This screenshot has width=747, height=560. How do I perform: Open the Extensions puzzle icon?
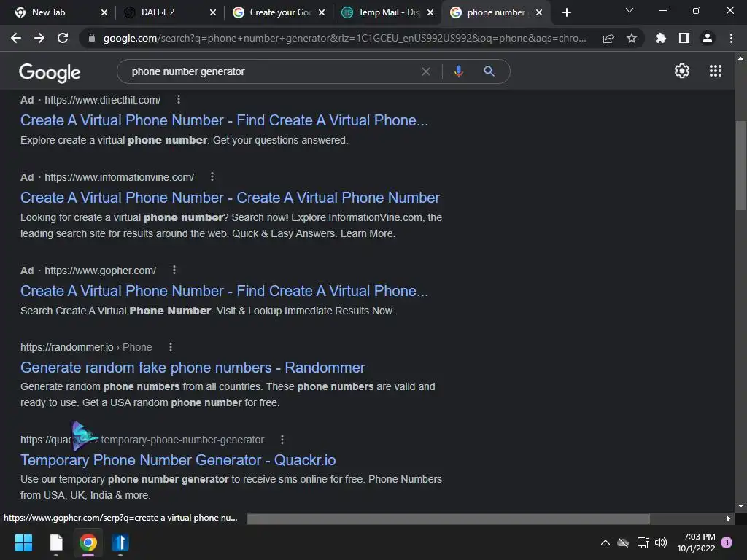[x=660, y=38]
